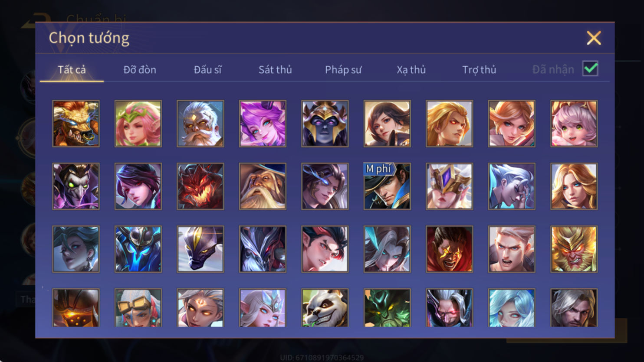Switch to the 'Đấu sĩ' tab

click(x=207, y=69)
